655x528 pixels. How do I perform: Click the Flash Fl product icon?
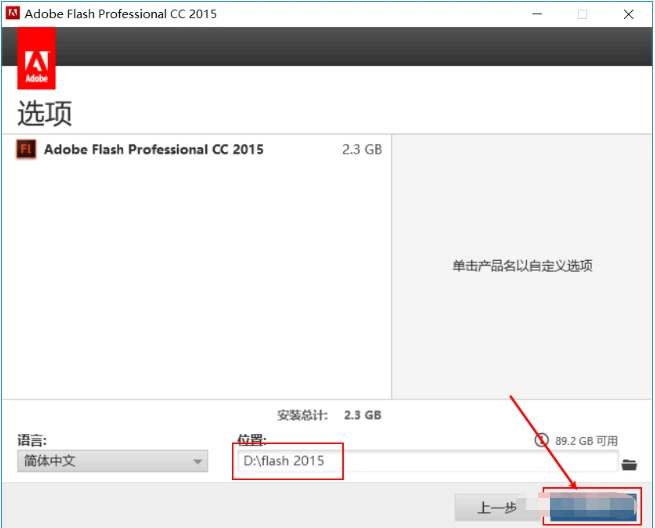pos(26,149)
